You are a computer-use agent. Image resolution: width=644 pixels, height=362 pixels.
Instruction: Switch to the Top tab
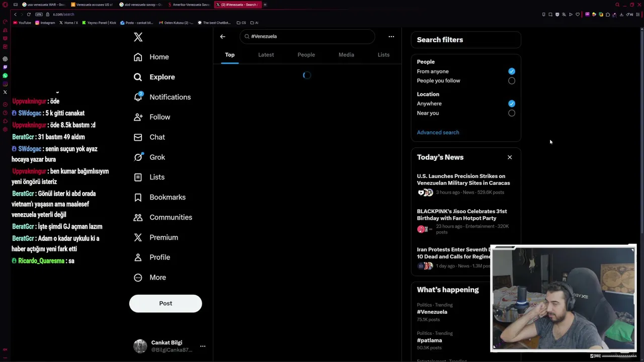(x=230, y=55)
